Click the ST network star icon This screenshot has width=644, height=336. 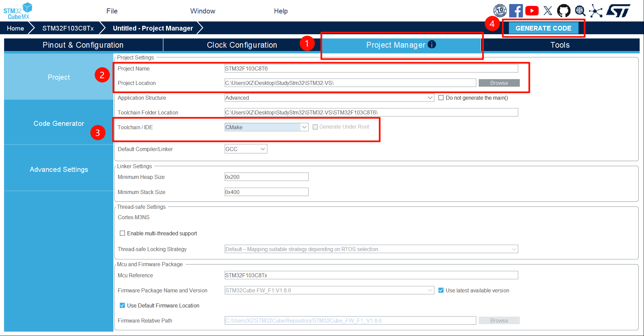point(596,11)
